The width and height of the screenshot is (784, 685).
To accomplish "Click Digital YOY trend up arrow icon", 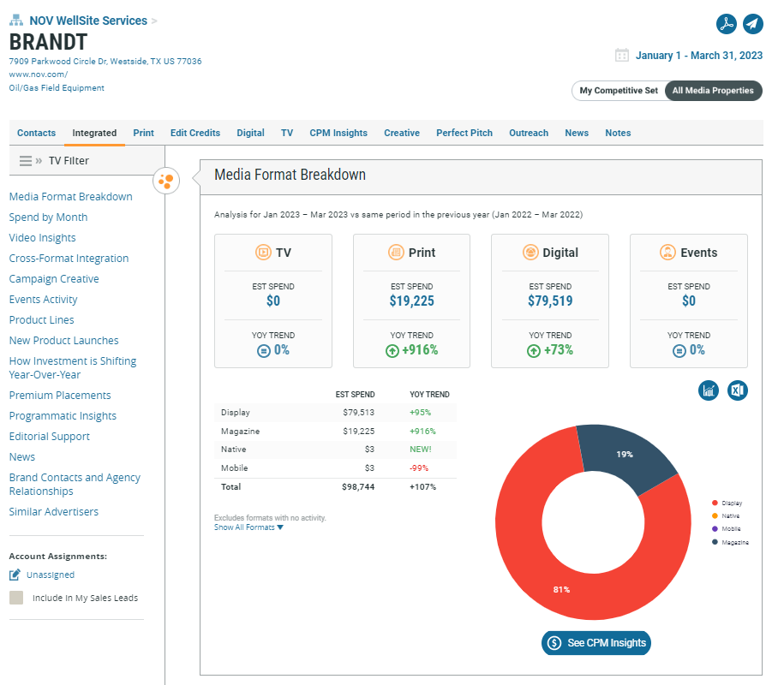I will pyautogui.click(x=534, y=351).
